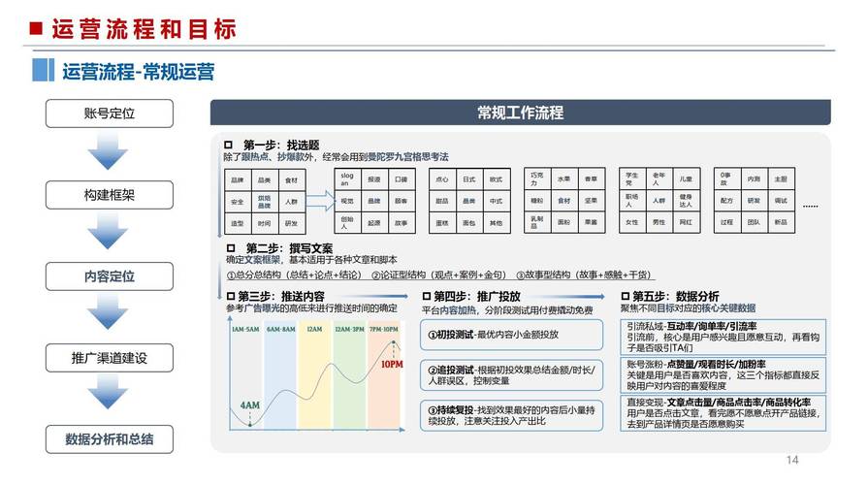Screen dimensions: 868x485
Task: Click the 内容定位 step box
Action: (x=109, y=276)
